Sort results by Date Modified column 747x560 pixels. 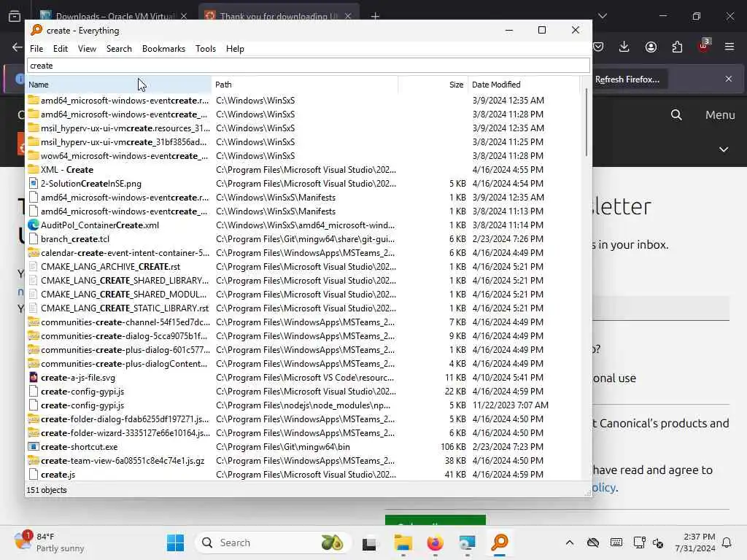tap(524, 85)
